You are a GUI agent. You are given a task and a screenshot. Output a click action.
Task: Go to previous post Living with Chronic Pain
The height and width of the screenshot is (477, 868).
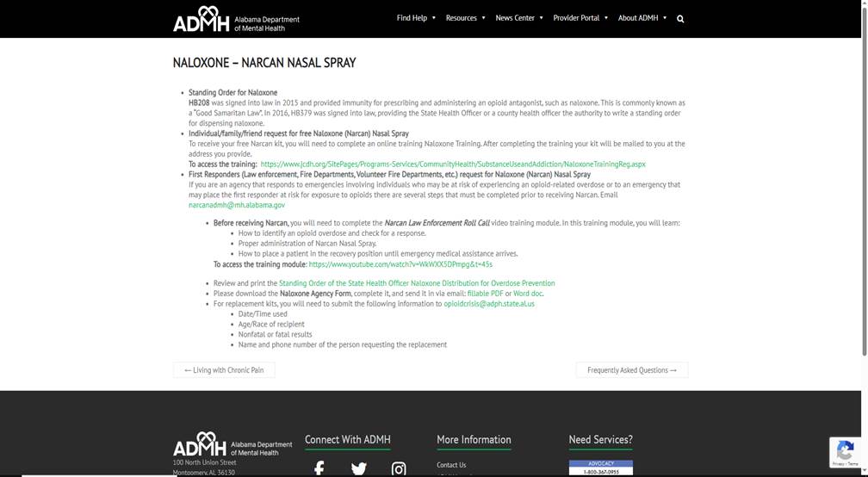click(x=224, y=370)
